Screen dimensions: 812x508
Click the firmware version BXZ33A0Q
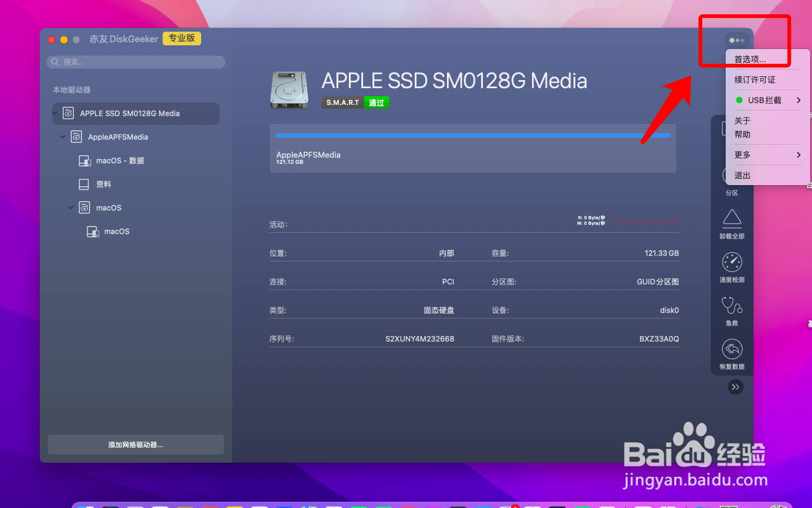click(659, 339)
